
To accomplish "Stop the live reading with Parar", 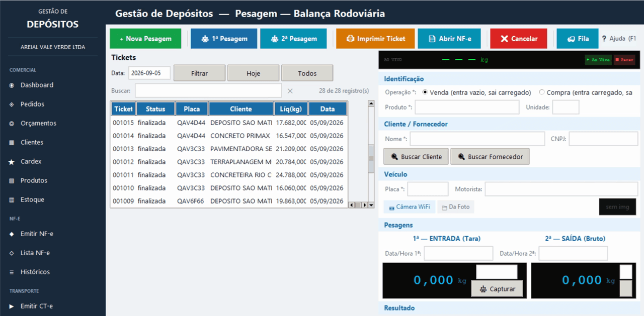I will [624, 60].
